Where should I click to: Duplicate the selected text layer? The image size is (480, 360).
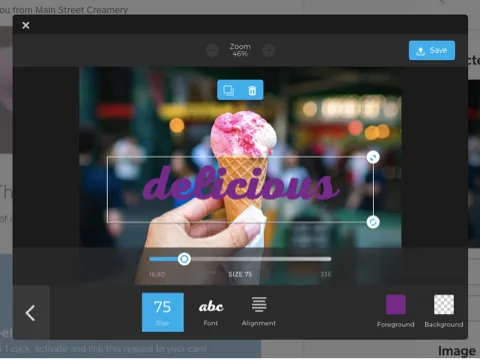point(229,90)
